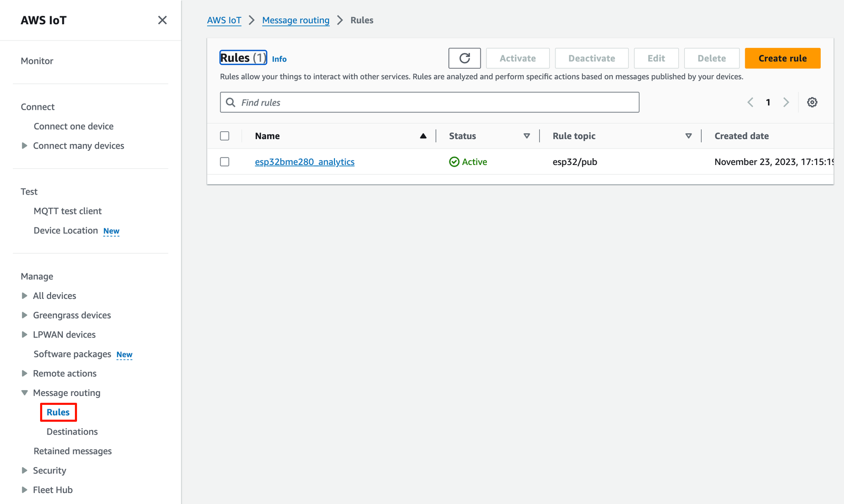The height and width of the screenshot is (504, 844).
Task: Open the esp32bme280_analytics rule link
Action: [304, 162]
